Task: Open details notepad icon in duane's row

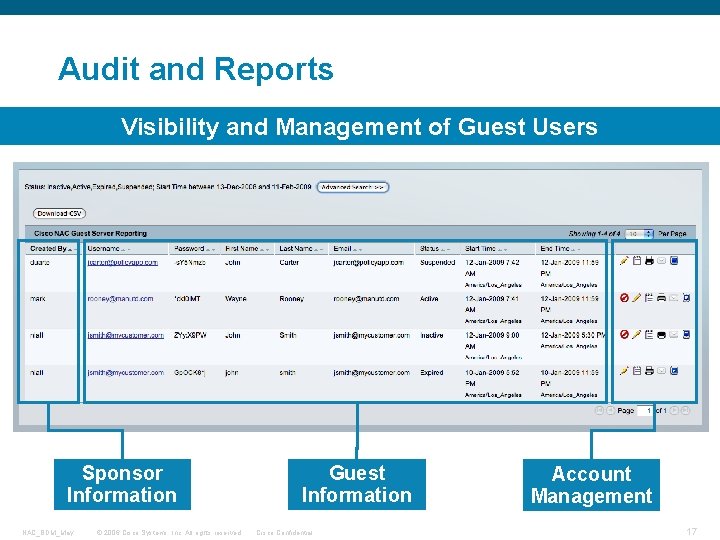Action: 636,261
